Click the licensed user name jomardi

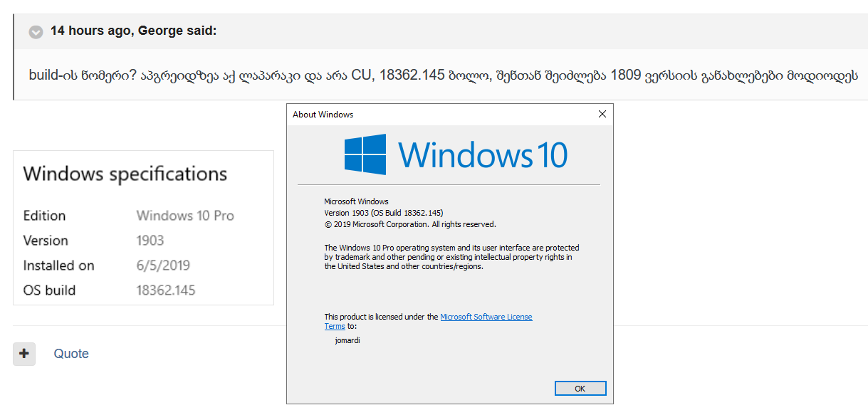[x=347, y=340]
